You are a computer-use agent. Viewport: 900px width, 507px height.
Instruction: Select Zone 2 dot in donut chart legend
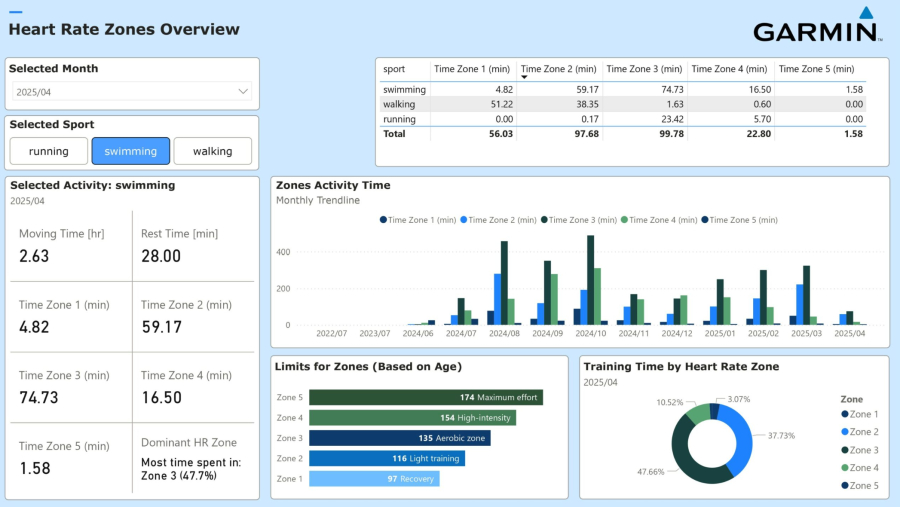tap(845, 432)
